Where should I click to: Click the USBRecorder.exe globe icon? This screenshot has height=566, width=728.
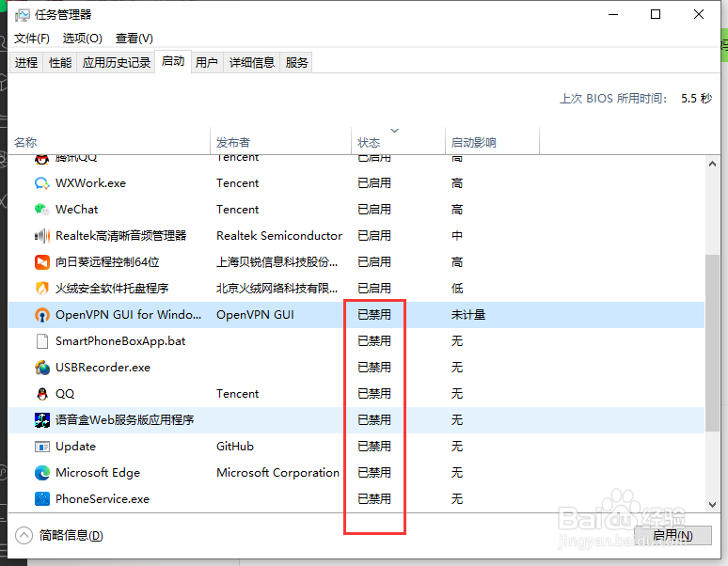pos(41,368)
